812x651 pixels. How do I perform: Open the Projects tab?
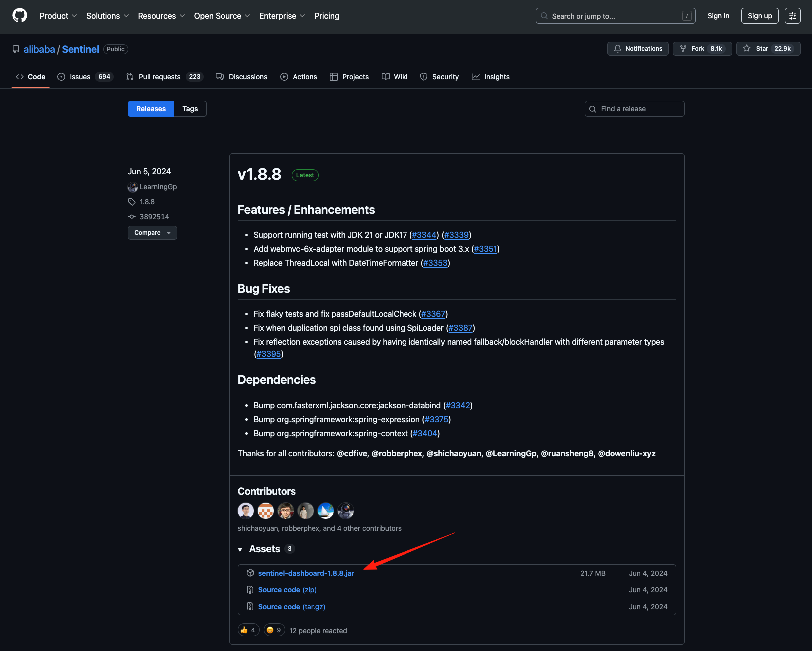point(349,77)
